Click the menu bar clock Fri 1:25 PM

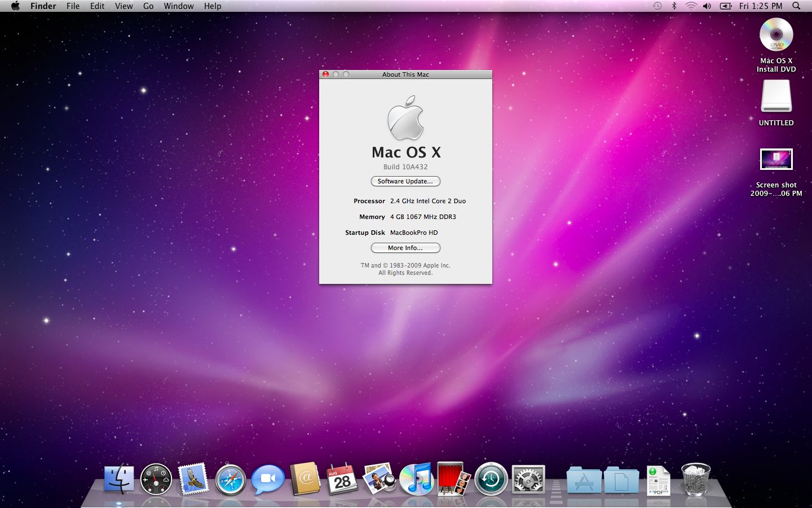coord(761,6)
